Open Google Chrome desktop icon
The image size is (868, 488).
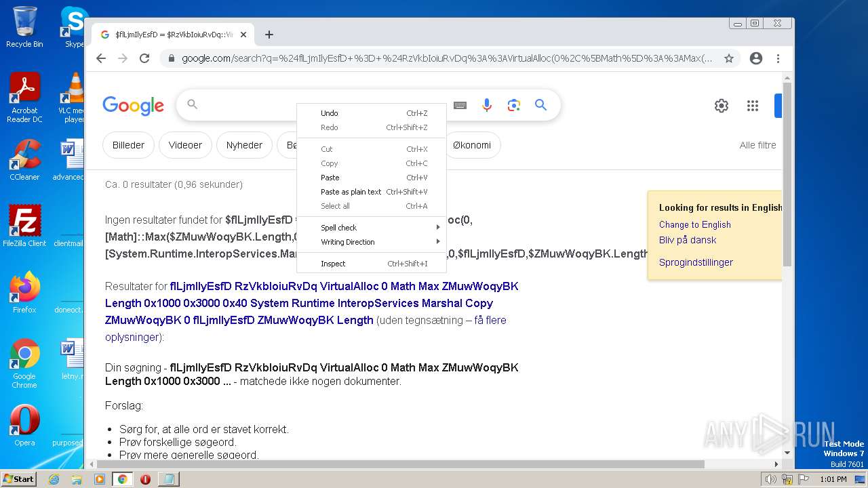coord(24,364)
